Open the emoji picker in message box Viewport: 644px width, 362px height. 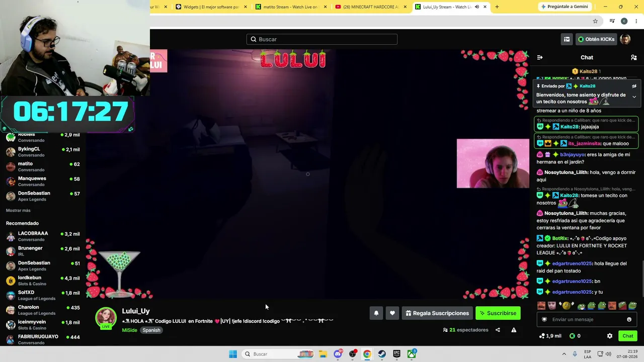pyautogui.click(x=629, y=319)
